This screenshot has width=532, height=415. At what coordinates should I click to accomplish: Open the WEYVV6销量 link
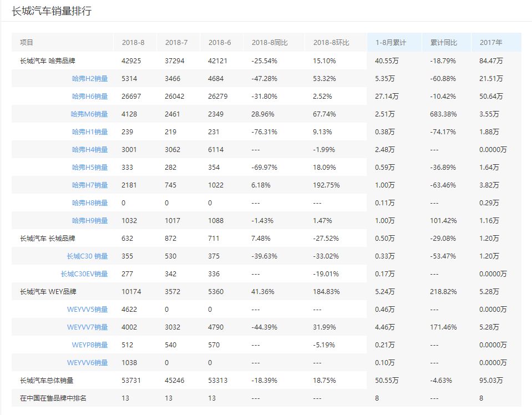pos(87,363)
